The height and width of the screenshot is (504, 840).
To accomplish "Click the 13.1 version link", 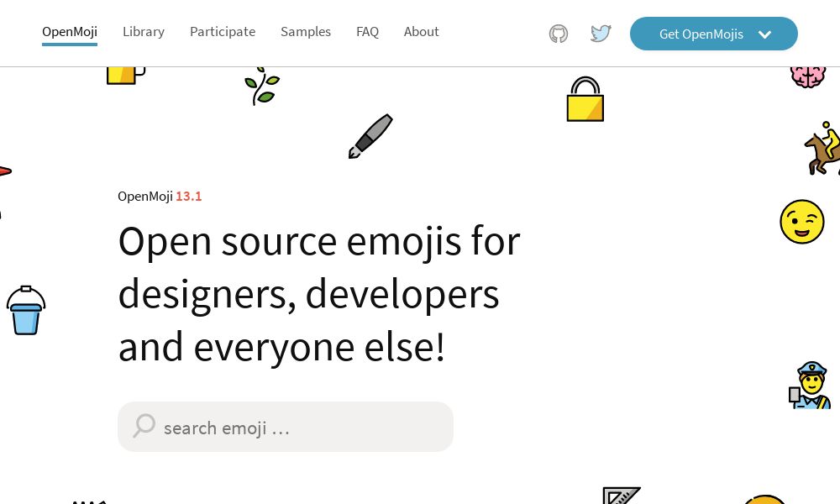I will tap(188, 197).
